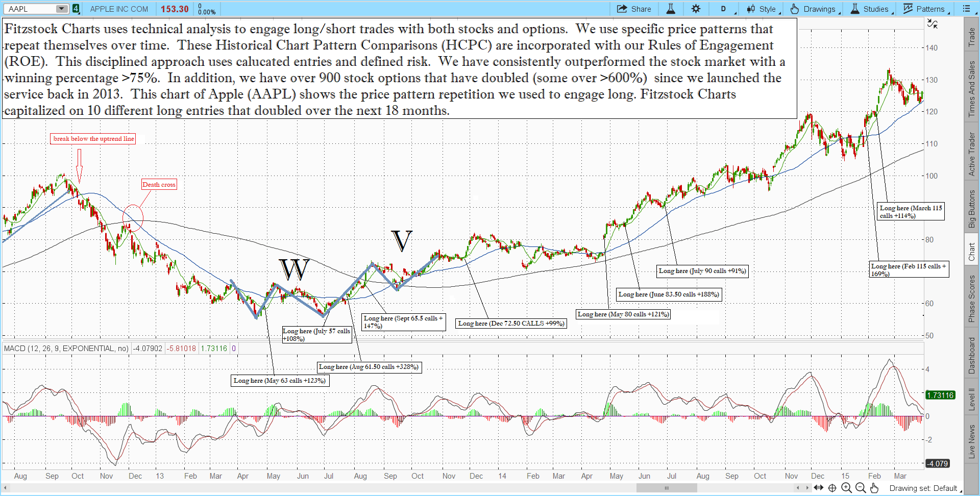Click the horizontal chart scrollbar thumb

point(666,488)
